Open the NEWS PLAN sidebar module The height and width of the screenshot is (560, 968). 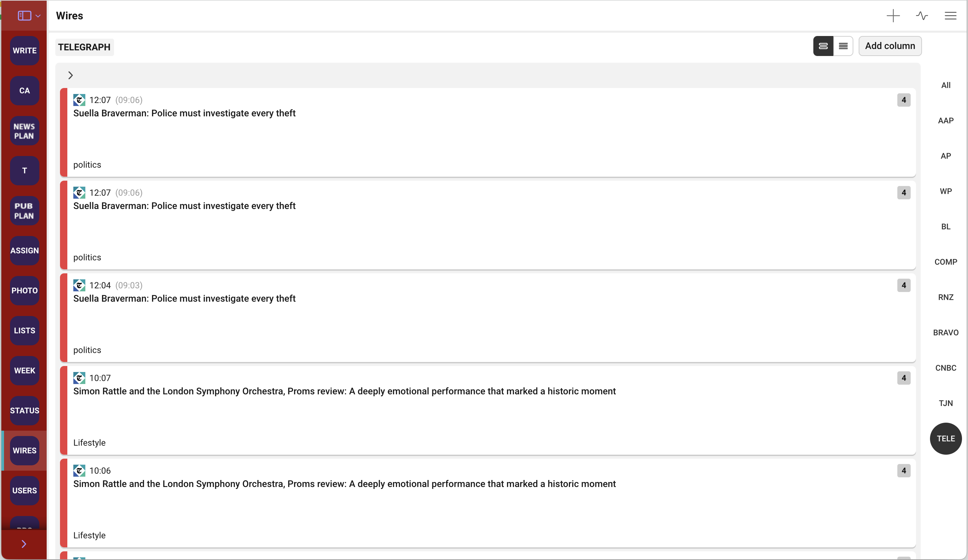[25, 131]
